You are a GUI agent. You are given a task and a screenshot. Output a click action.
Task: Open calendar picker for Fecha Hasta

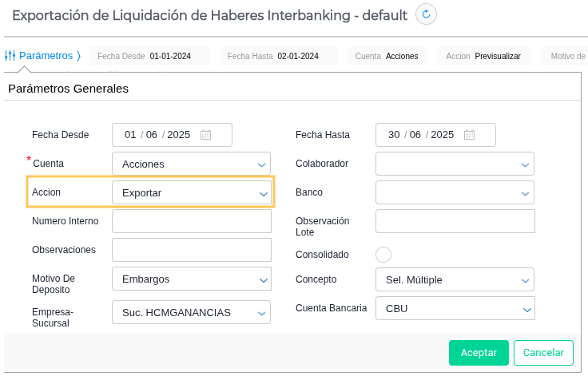(x=469, y=135)
